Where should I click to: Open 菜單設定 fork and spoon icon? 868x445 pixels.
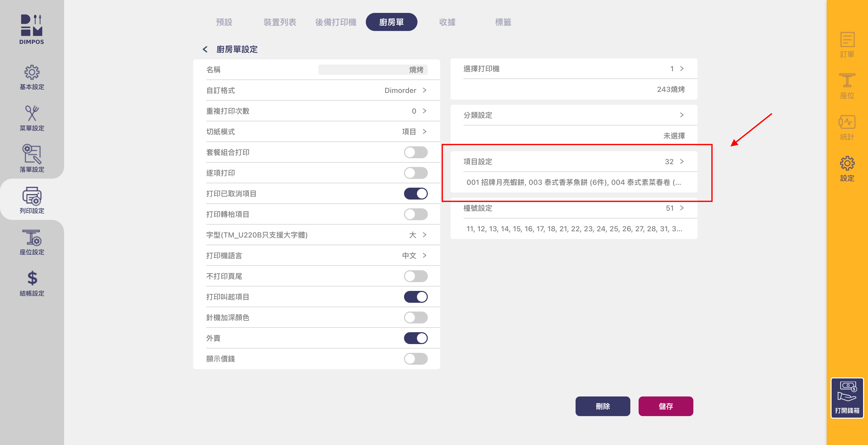pos(32,114)
